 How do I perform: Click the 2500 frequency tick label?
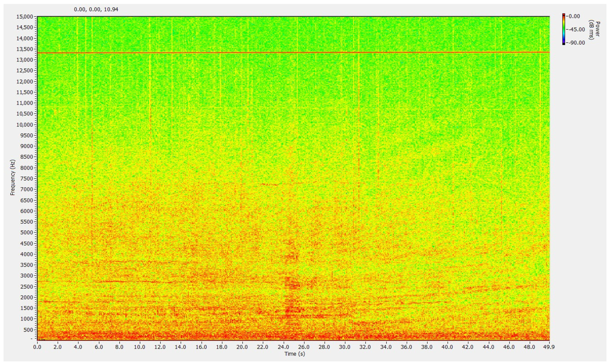[27, 286]
